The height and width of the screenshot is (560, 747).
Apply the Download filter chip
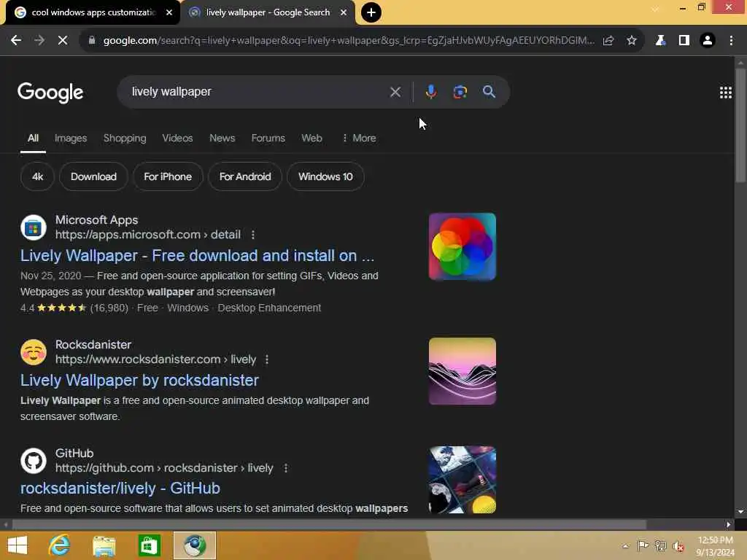pos(93,176)
